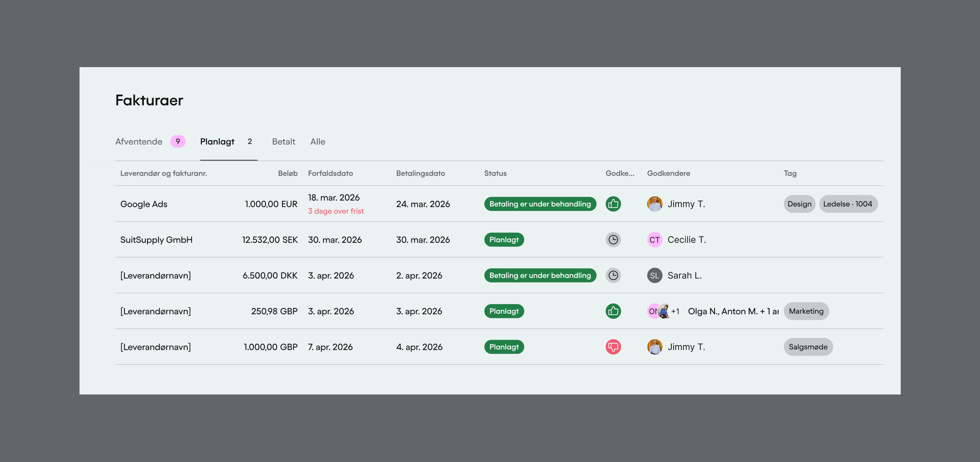Click the Design tag

799,204
